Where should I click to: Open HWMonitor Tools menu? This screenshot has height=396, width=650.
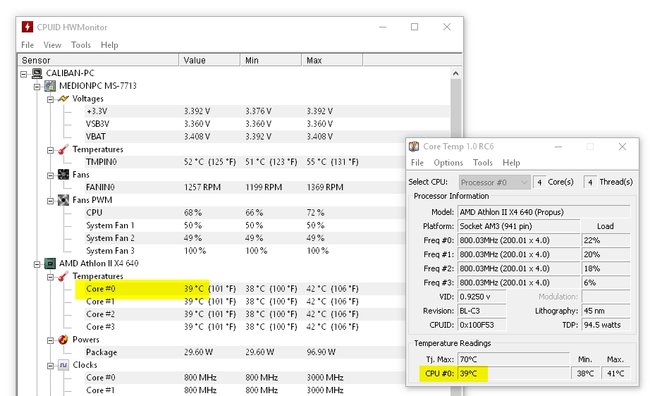click(81, 45)
